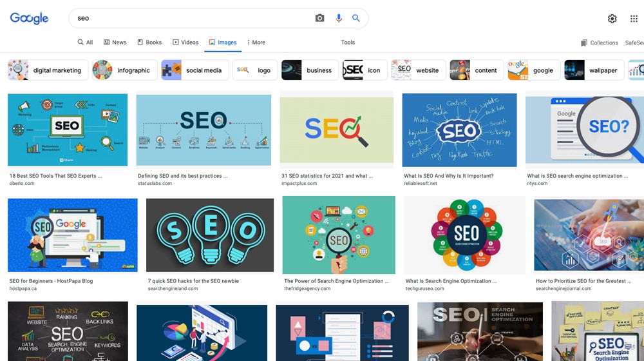The image size is (644, 361).
Task: Expand the More menu
Action: click(256, 43)
